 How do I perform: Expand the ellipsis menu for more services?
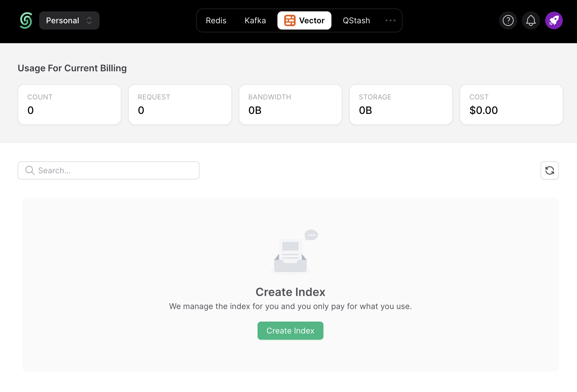(x=390, y=20)
